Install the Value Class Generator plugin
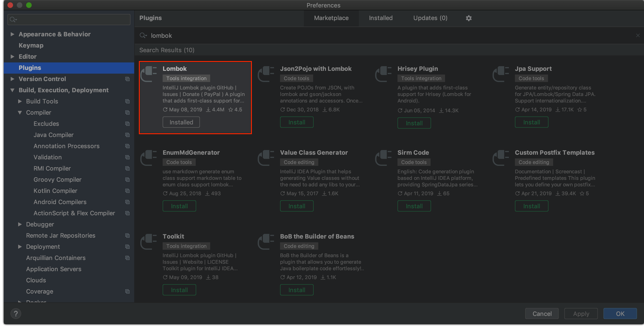 (x=297, y=206)
